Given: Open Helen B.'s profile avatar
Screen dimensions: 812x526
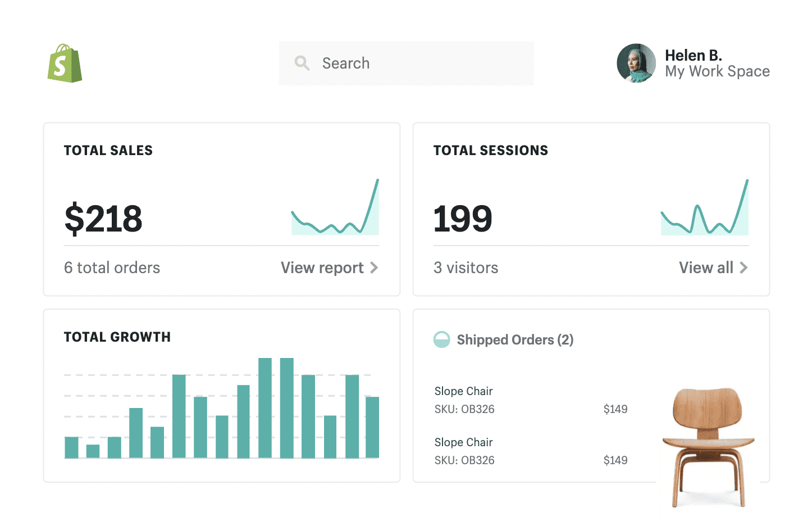Looking at the screenshot, I should (x=636, y=63).
